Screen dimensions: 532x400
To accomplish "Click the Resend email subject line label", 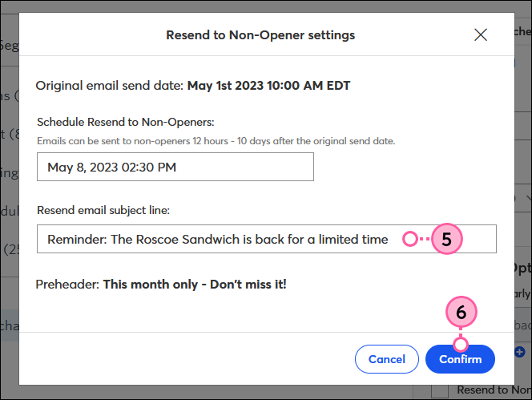I will pyautogui.click(x=103, y=210).
